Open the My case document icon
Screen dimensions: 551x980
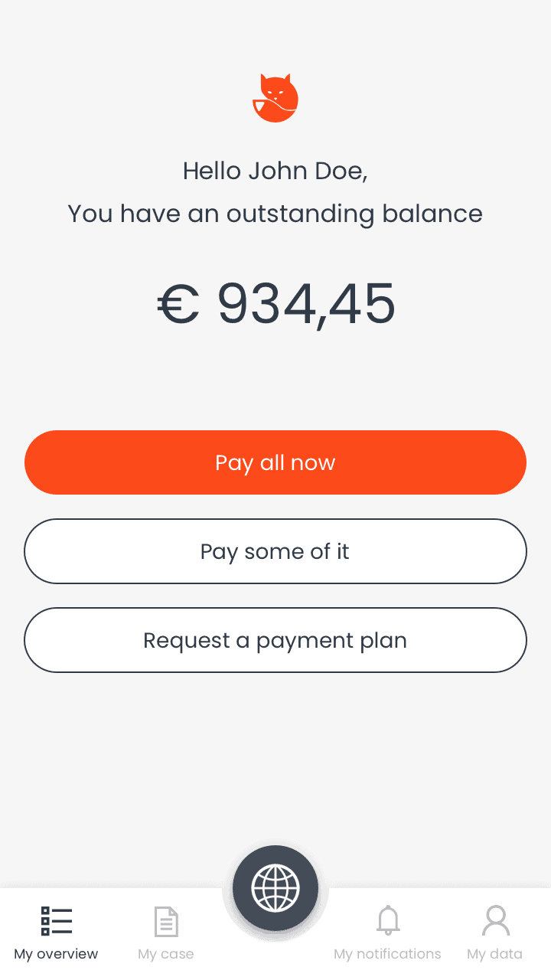pos(166,921)
